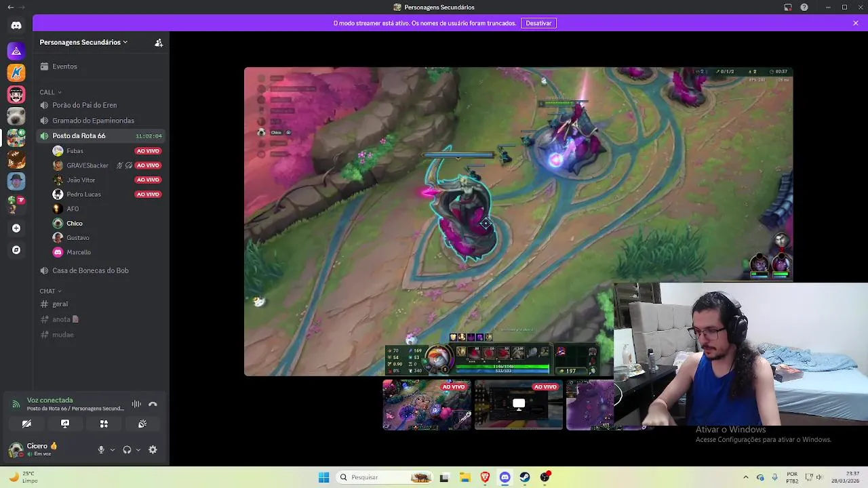The width and height of the screenshot is (868, 488).
Task: Dismiss the streamer mode banner
Action: click(856, 23)
